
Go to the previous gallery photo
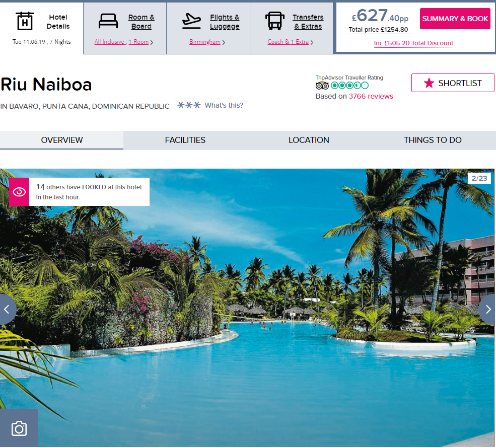(x=8, y=309)
